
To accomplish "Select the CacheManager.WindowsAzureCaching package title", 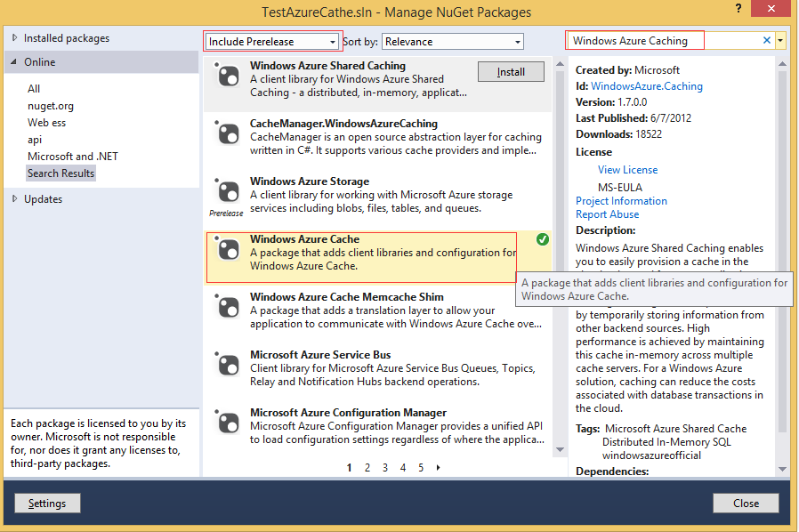I will [343, 124].
